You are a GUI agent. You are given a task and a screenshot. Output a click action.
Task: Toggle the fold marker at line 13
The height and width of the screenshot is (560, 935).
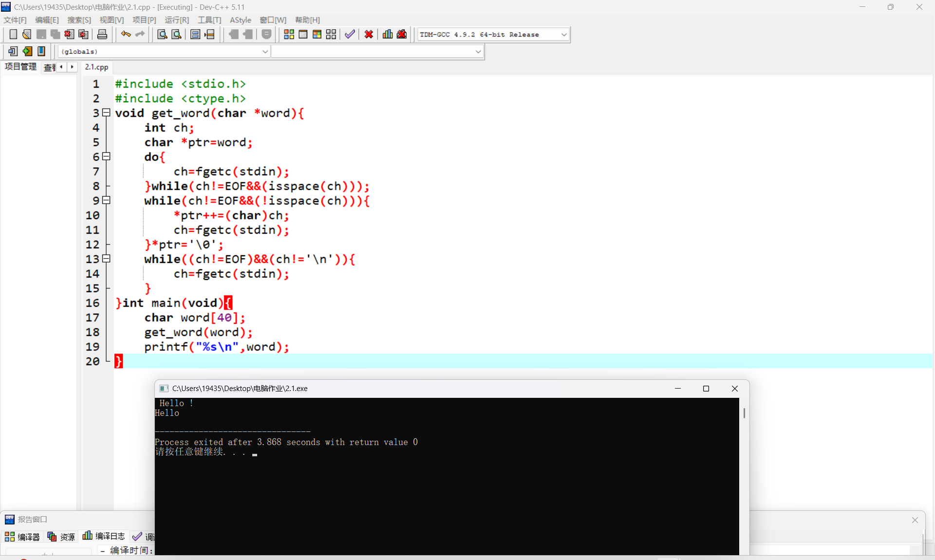point(106,259)
